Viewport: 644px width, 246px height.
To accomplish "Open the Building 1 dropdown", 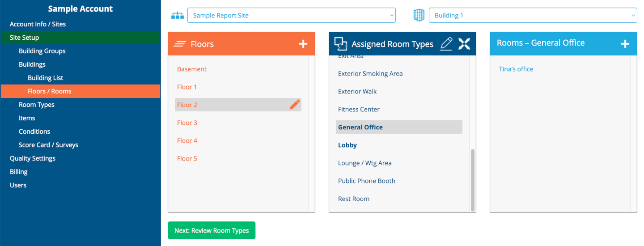I will tap(533, 16).
